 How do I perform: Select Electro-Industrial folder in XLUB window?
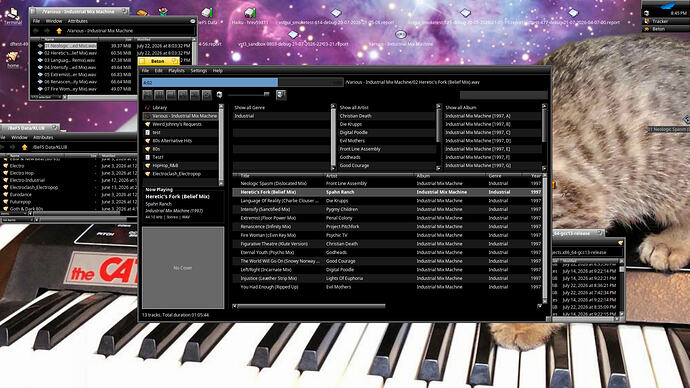[27, 180]
